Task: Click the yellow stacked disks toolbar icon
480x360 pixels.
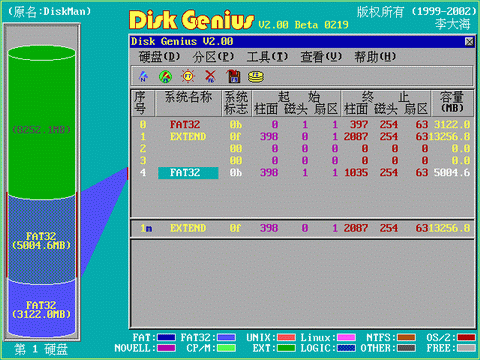Action: tap(256, 77)
